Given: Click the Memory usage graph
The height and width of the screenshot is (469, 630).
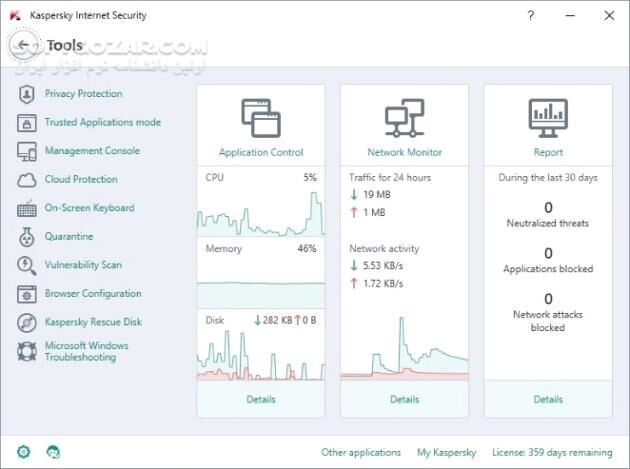Looking at the screenshot, I should coord(261,295).
